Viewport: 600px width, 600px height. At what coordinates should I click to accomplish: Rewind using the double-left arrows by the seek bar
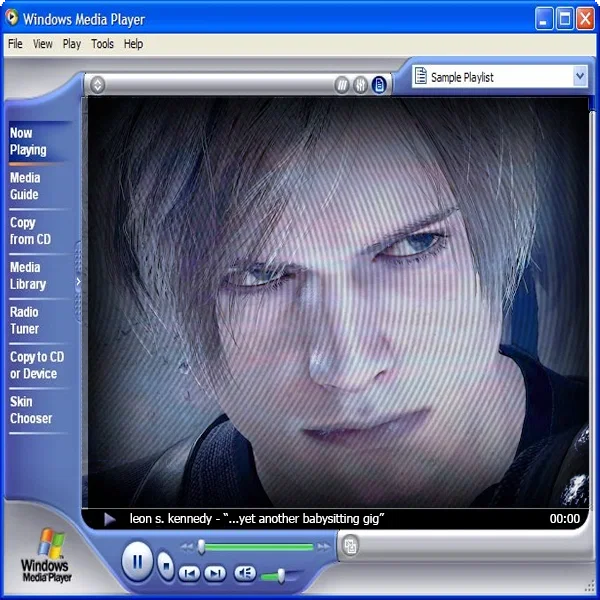(187, 547)
